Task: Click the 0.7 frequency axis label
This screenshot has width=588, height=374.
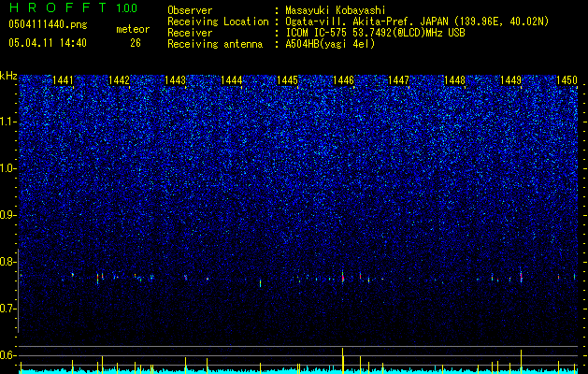Action: tap(7, 309)
